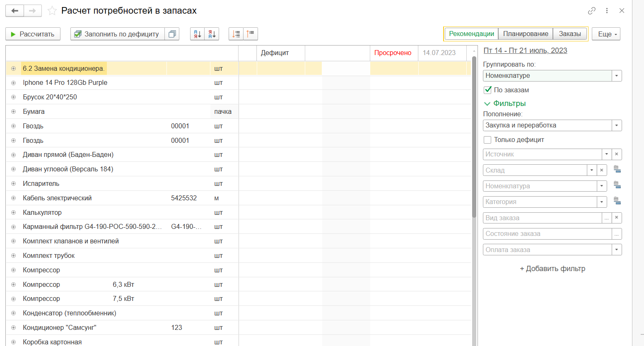Open the Пт 14 - Пт 21 июль period link
Screen dimensions: 644x346
tap(525, 50)
